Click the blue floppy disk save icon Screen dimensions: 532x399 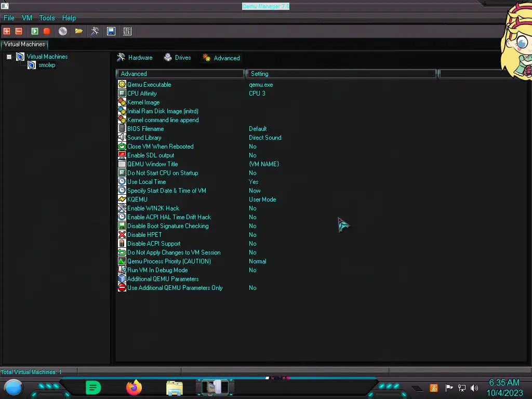click(x=111, y=31)
